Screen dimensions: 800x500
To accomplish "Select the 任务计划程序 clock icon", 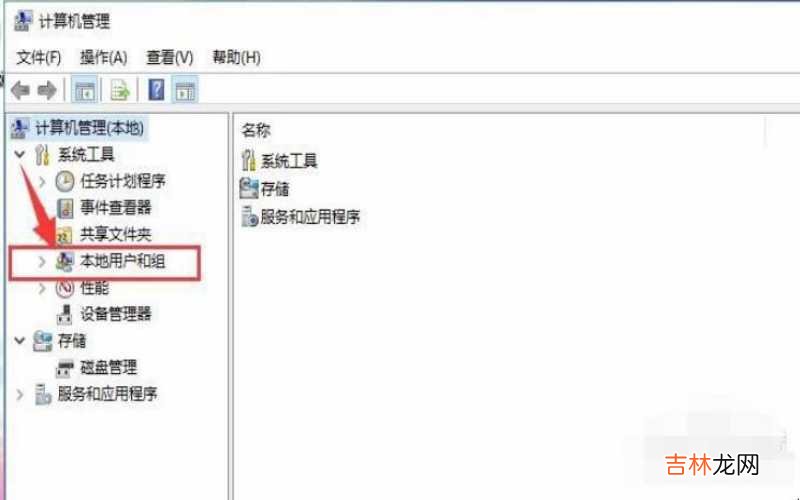I will [x=65, y=181].
